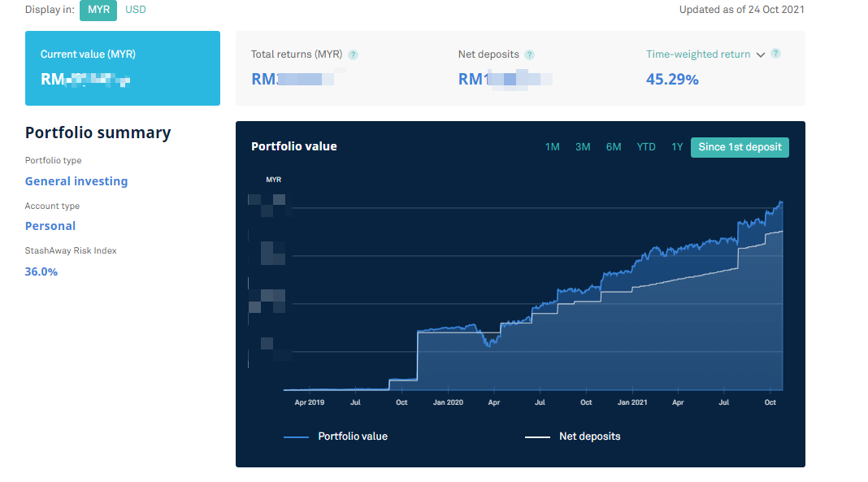This screenshot has height=482, width=868.
Task: Switch display currency to MYR
Action: [98, 10]
